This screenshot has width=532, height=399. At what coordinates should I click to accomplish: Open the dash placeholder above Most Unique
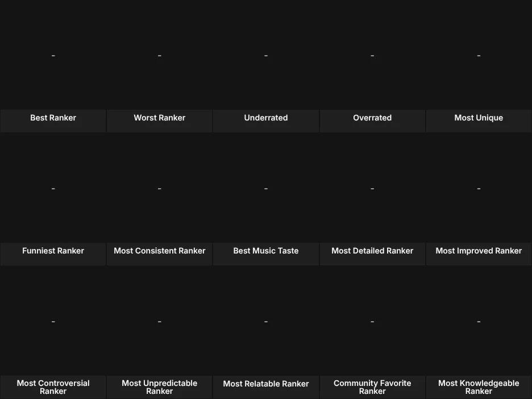(x=479, y=56)
